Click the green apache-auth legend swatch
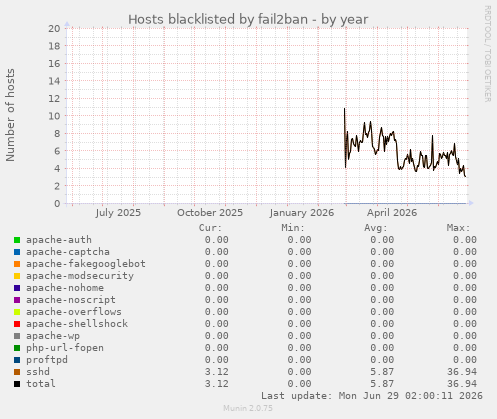 [17, 240]
